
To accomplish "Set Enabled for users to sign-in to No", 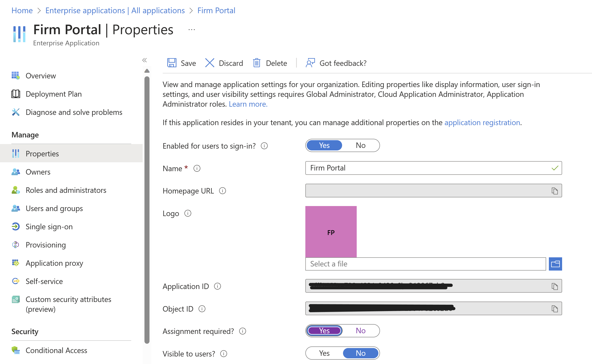I will click(x=361, y=145).
